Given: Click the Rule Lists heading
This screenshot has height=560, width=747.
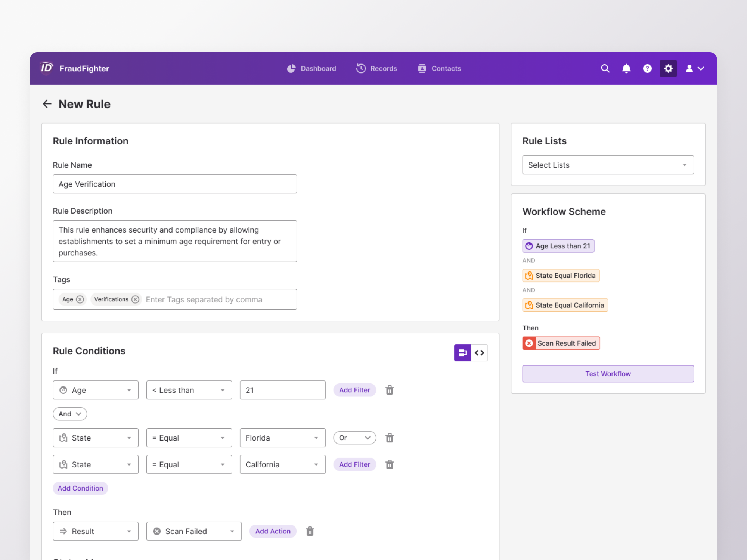Looking at the screenshot, I should [544, 141].
